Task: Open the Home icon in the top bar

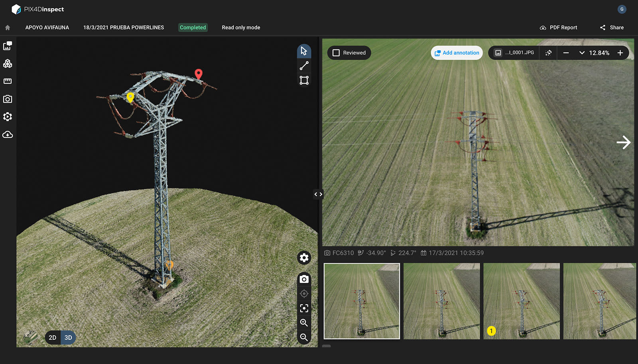Action: (7, 27)
